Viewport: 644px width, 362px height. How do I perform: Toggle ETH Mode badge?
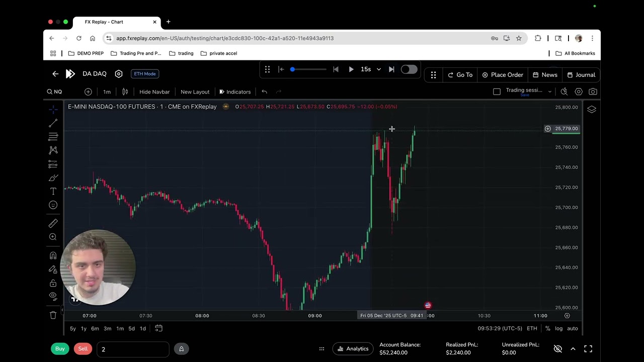(x=145, y=74)
